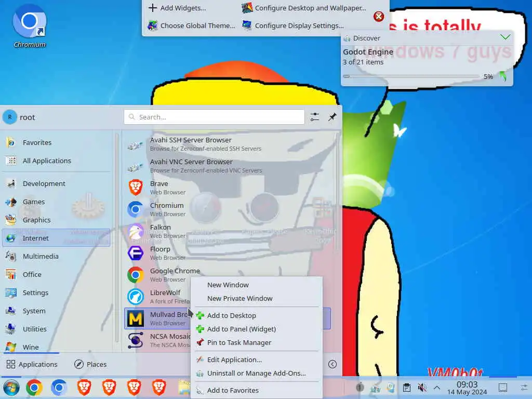Switch to the Applications tab
The height and width of the screenshot is (399, 532).
[x=32, y=364]
